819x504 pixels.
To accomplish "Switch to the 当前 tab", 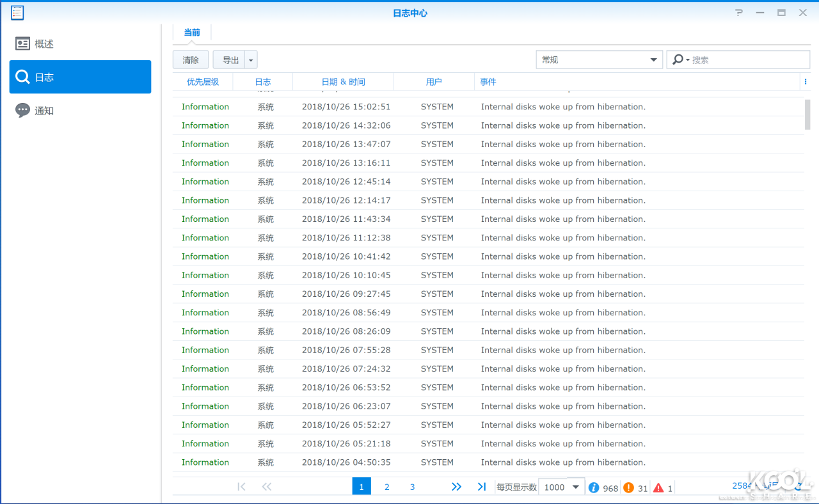I will [x=192, y=33].
